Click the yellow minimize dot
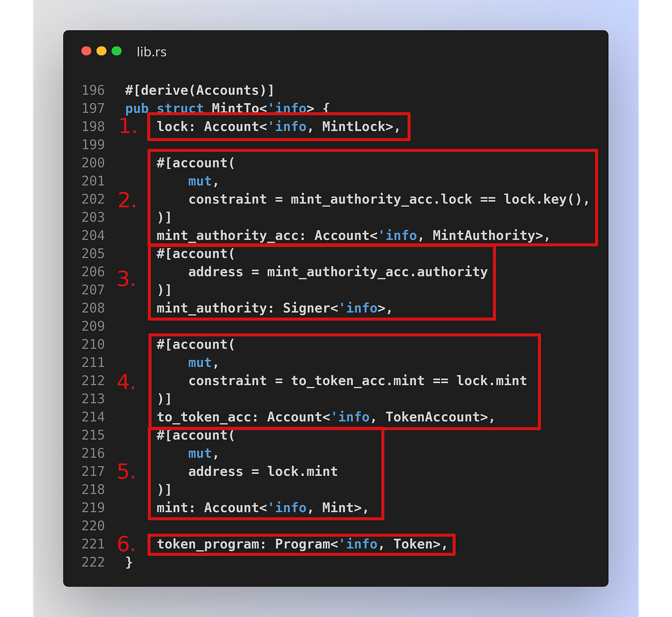 [101, 51]
